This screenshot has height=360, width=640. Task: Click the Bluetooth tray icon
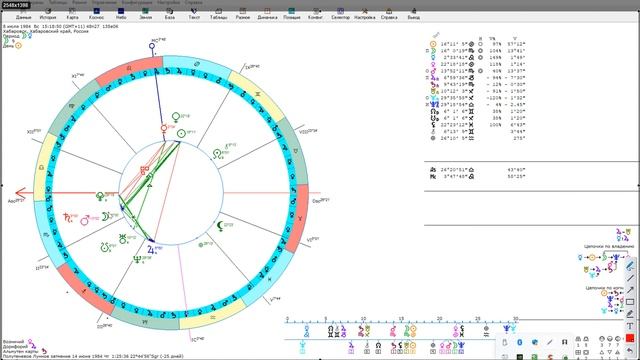(x=520, y=342)
